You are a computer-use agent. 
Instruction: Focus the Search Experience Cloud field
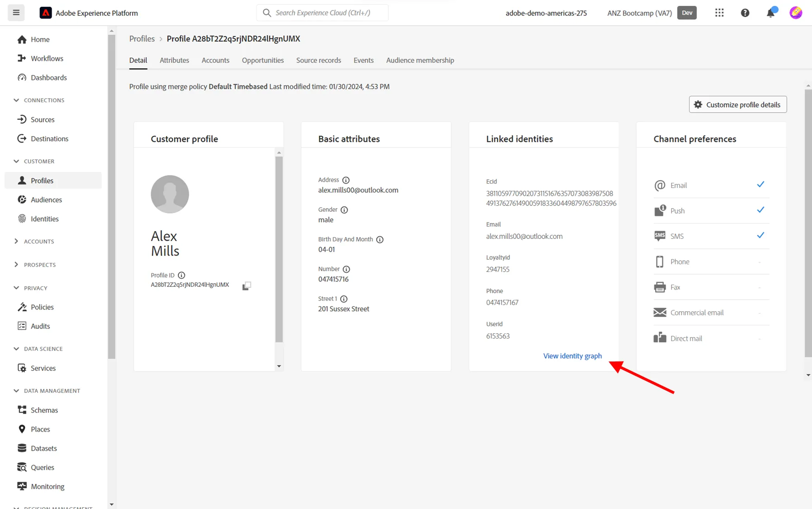pyautogui.click(x=322, y=13)
